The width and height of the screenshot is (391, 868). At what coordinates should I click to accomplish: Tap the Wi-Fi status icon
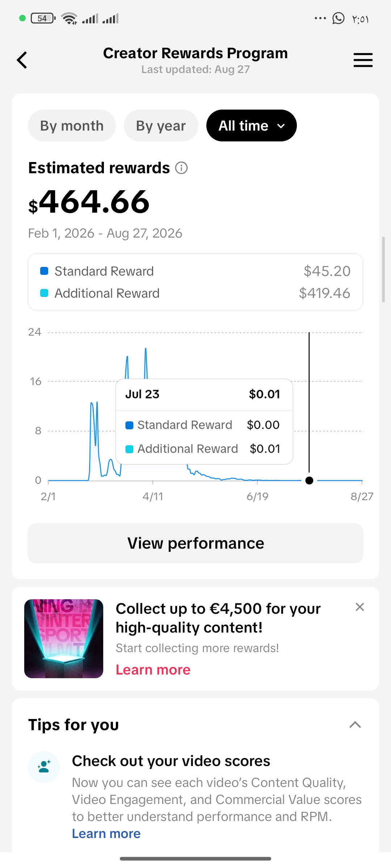pyautogui.click(x=69, y=18)
